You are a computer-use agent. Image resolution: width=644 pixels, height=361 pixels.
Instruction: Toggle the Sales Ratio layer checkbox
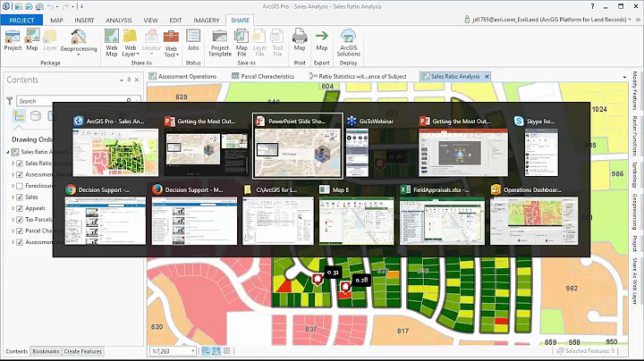(20, 164)
